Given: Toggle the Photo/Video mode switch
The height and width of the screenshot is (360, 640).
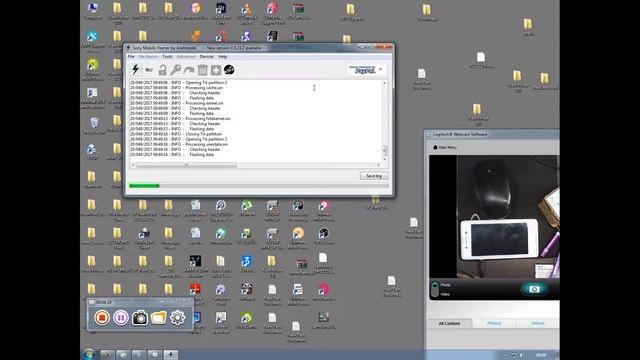Looking at the screenshot, I should pyautogui.click(x=435, y=289).
